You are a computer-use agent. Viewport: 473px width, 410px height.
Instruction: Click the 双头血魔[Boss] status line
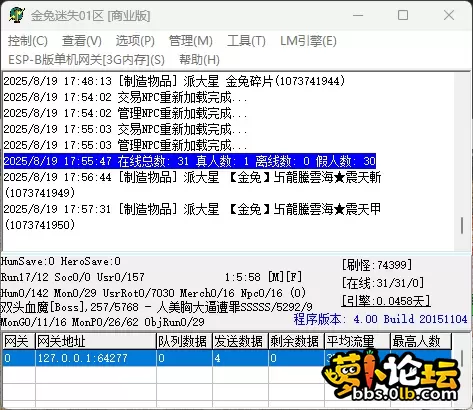click(x=157, y=307)
